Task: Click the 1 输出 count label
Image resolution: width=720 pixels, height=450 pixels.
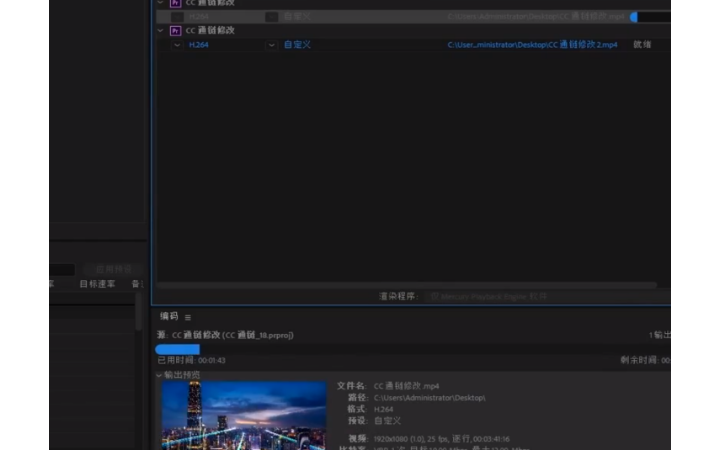Action: (659, 335)
